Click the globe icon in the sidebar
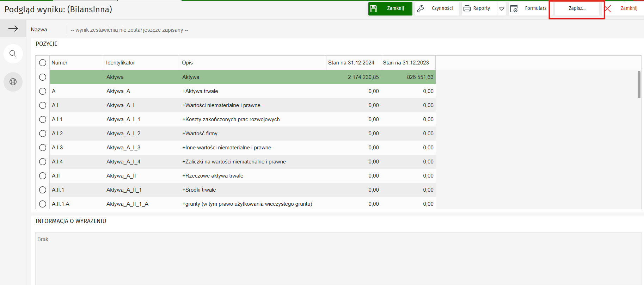The height and width of the screenshot is (285, 644). tap(13, 82)
